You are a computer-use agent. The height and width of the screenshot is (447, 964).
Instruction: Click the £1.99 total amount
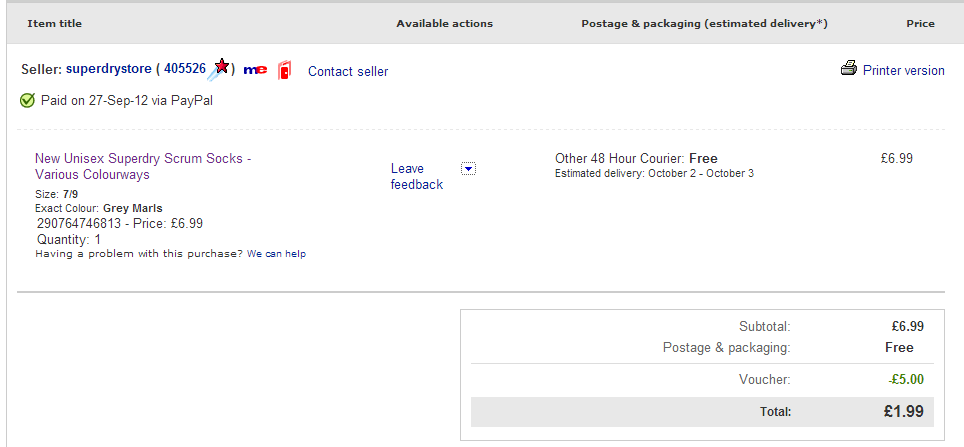(901, 411)
